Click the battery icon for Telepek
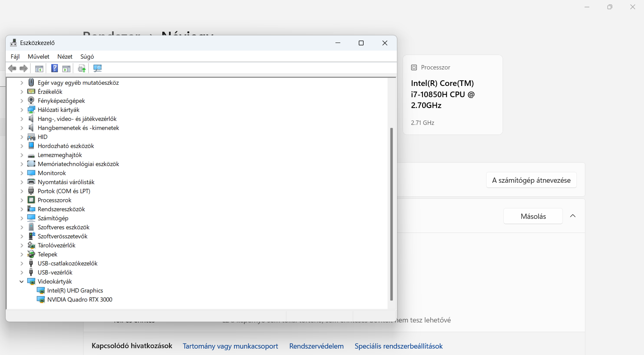 pos(31,254)
